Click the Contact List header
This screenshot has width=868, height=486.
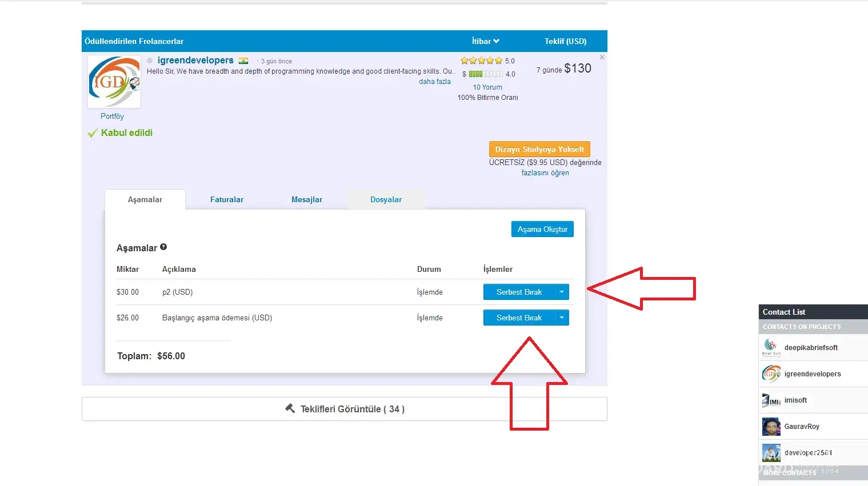coord(813,312)
